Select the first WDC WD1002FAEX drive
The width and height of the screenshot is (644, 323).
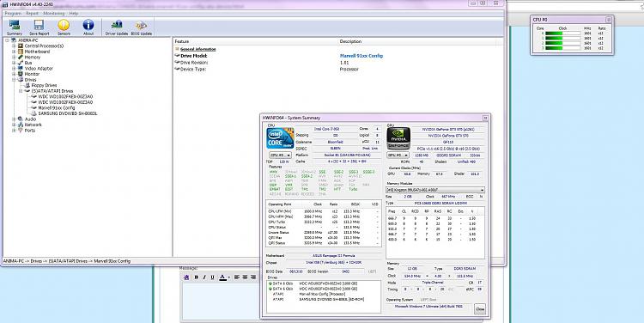pos(65,96)
